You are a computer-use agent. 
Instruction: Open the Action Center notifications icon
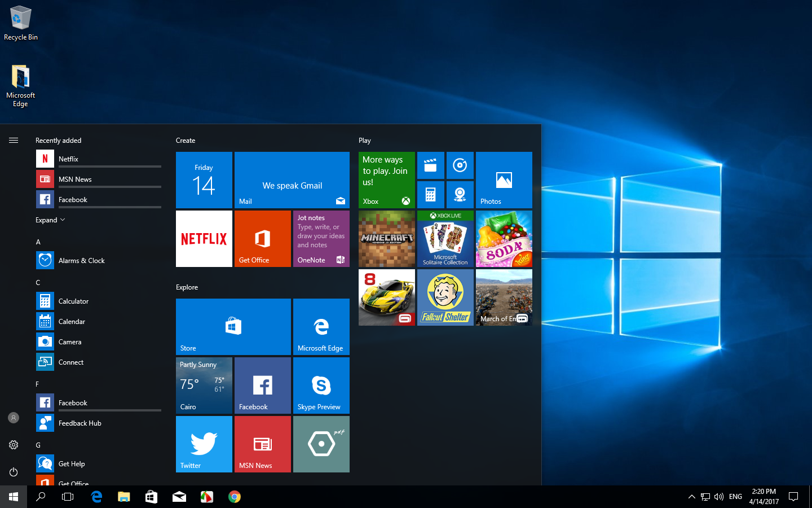pos(793,497)
